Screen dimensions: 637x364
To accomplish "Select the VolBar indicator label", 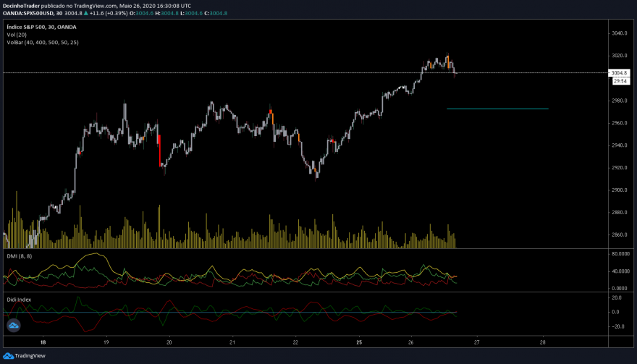I will pyautogui.click(x=43, y=42).
